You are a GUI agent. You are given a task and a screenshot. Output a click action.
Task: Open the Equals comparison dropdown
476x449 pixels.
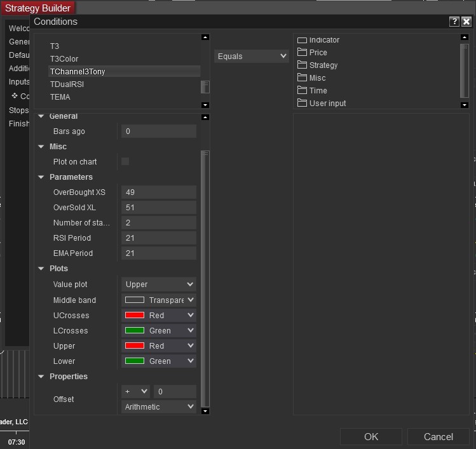[252, 57]
